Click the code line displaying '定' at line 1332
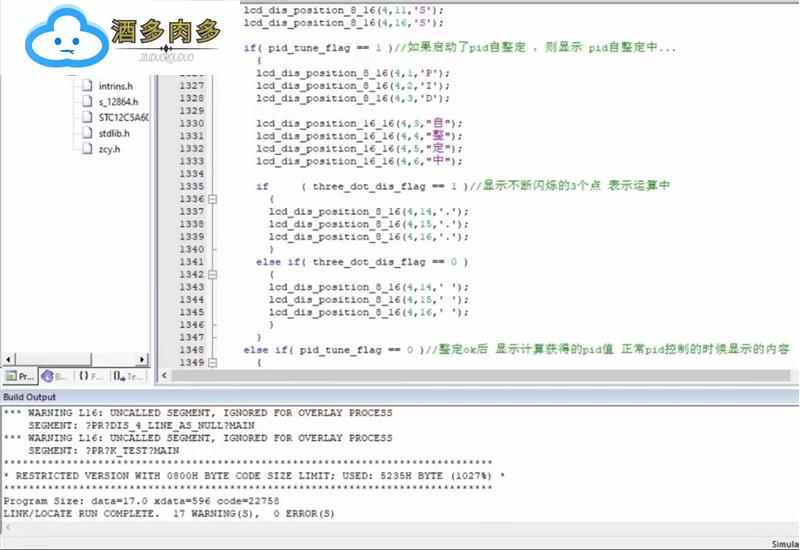This screenshot has width=800, height=550. 359,148
